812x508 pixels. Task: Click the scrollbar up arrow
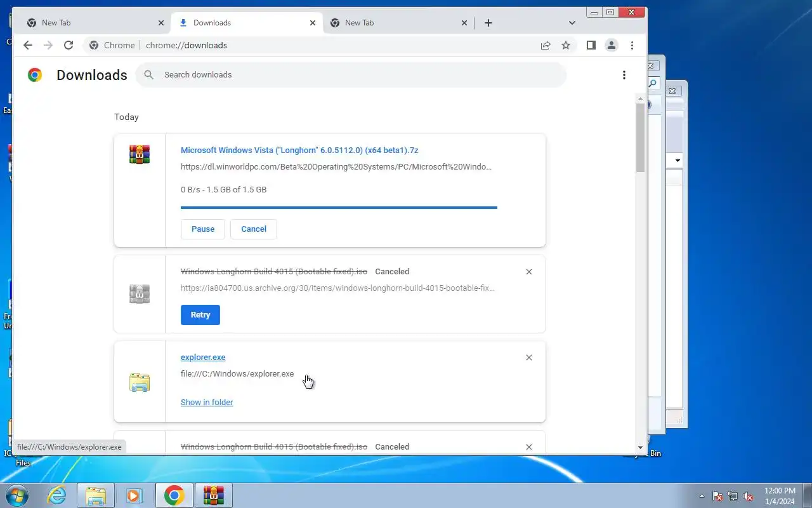640,98
